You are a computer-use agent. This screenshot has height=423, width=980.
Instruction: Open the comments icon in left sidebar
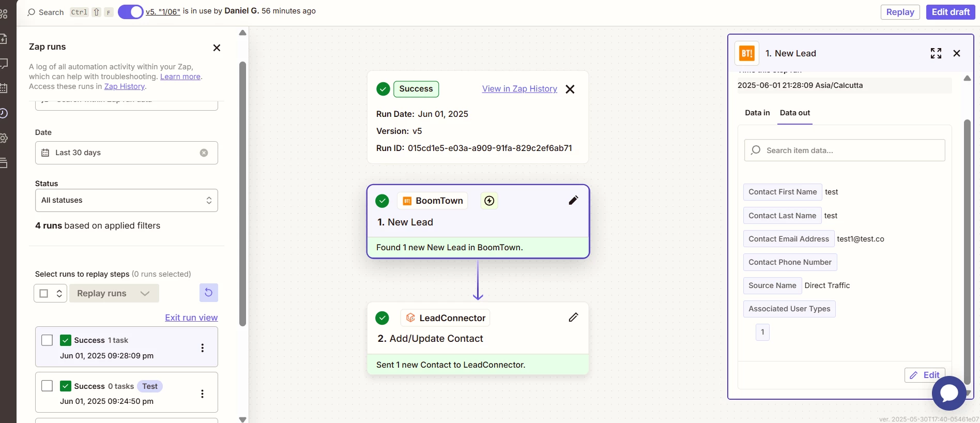tap(3, 64)
